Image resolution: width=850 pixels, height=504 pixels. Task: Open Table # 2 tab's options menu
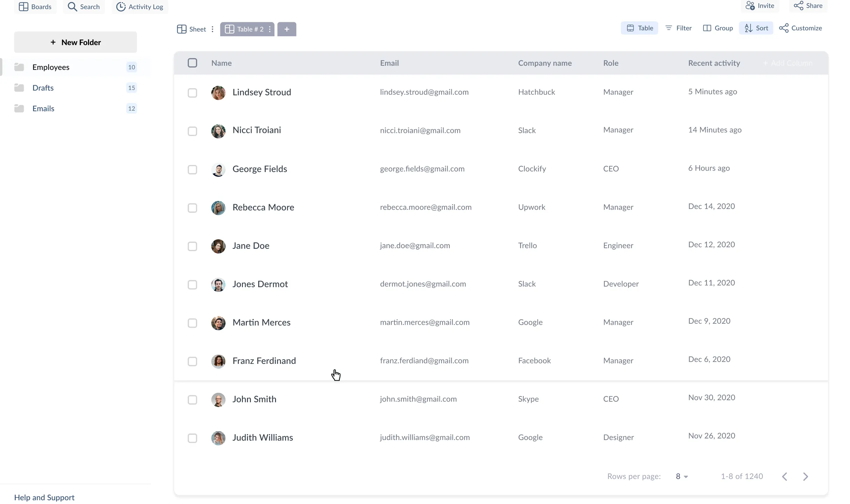tap(270, 29)
